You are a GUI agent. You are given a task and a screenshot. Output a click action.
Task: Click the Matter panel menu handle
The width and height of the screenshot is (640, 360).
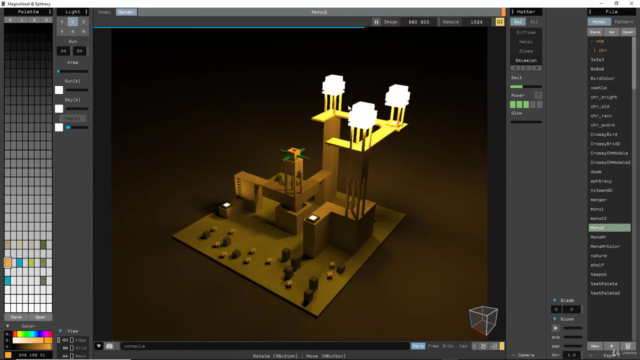(513, 12)
